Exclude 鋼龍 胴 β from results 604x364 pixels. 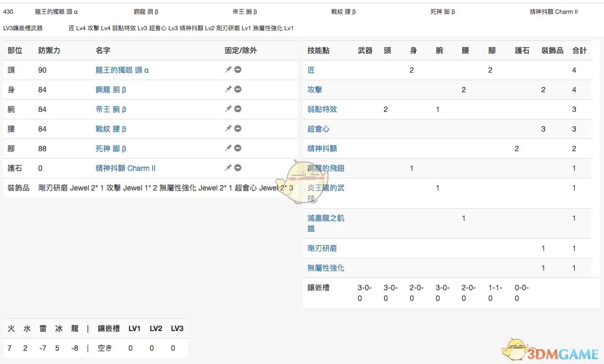[x=237, y=89]
